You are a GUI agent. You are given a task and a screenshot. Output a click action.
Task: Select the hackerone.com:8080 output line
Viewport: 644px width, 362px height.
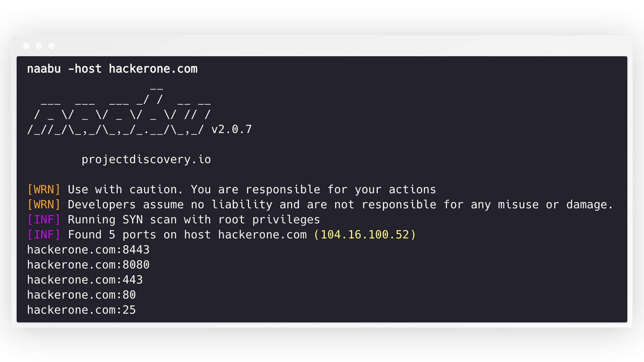tap(88, 265)
